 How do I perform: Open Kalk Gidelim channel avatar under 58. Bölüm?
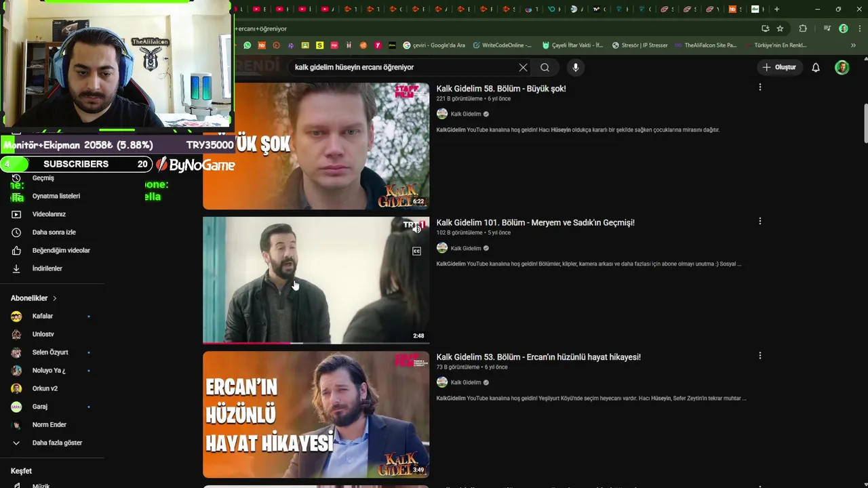[442, 114]
